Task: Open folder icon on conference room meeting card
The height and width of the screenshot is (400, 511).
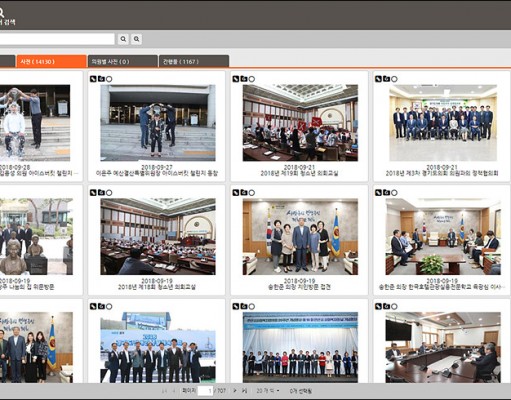Action: [x=386, y=306]
